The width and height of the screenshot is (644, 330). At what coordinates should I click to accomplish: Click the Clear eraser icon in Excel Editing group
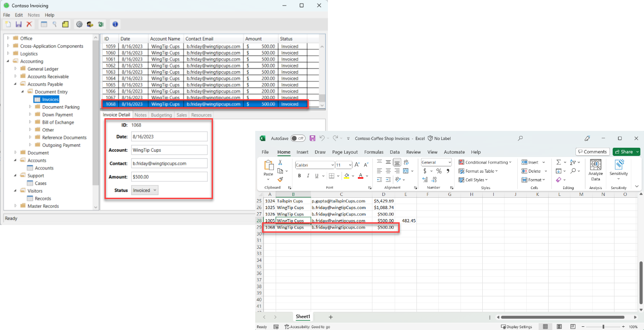(559, 180)
